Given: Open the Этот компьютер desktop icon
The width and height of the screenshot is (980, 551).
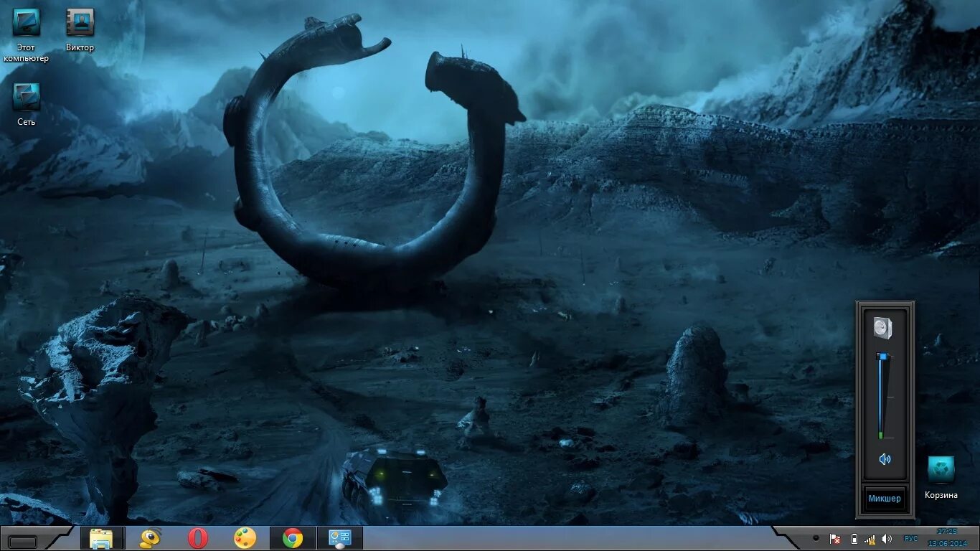Looking at the screenshot, I should [27, 36].
